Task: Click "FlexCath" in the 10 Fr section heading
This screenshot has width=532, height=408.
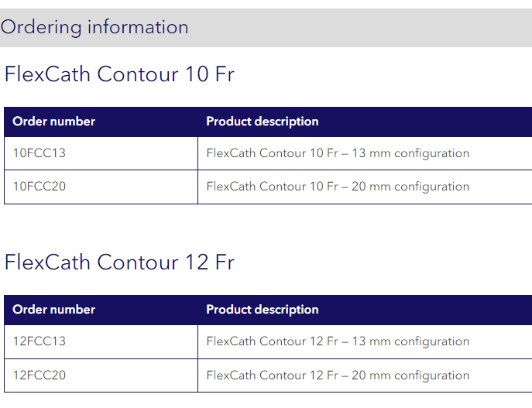Action: pos(47,74)
